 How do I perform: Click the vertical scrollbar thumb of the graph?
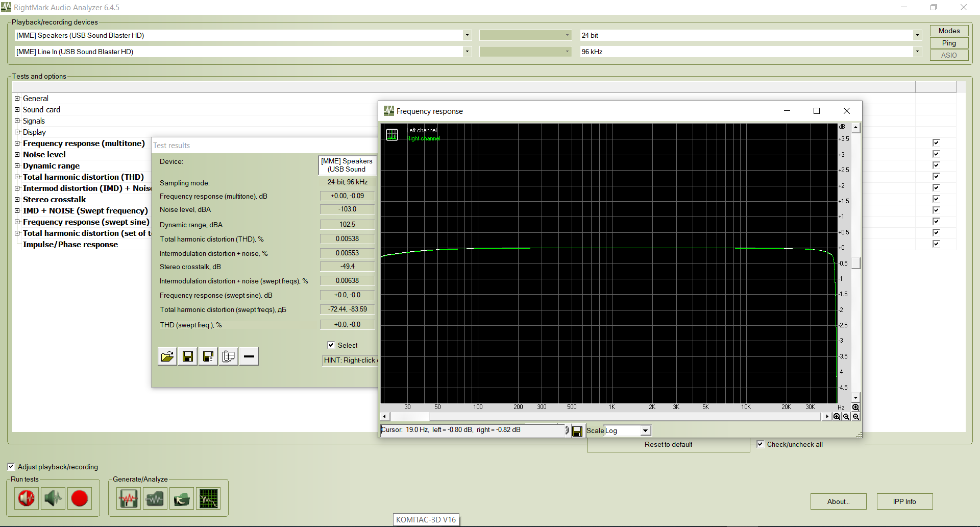(x=856, y=263)
